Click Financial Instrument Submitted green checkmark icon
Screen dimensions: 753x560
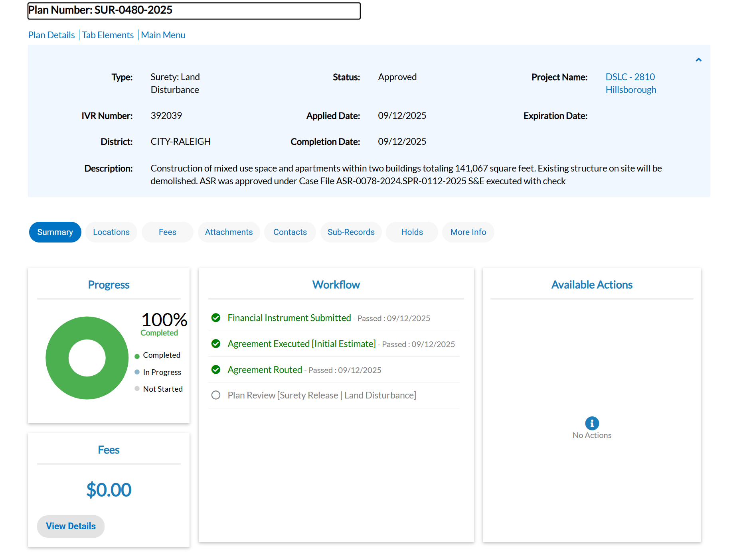click(x=216, y=318)
